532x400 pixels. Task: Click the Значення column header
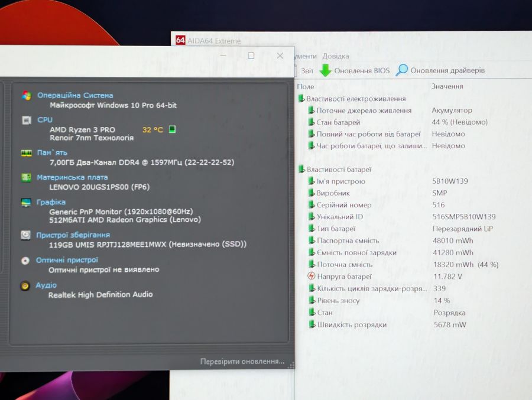447,86
